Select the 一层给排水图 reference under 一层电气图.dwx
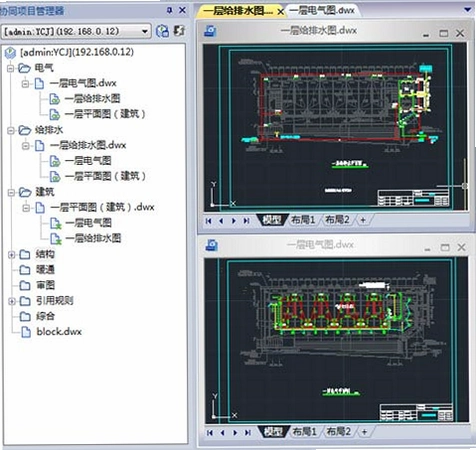 coord(92,99)
